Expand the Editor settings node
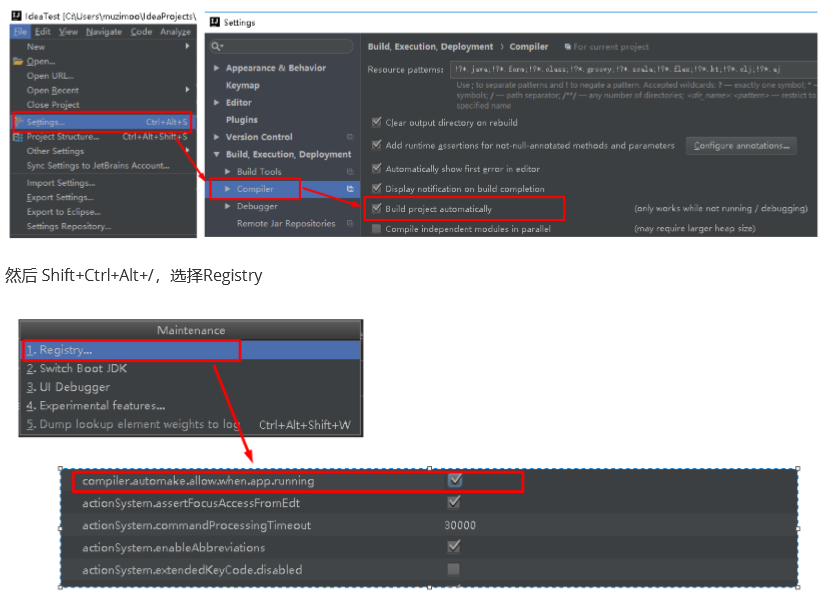Image resolution: width=838 pixels, height=602 pixels. (216, 102)
